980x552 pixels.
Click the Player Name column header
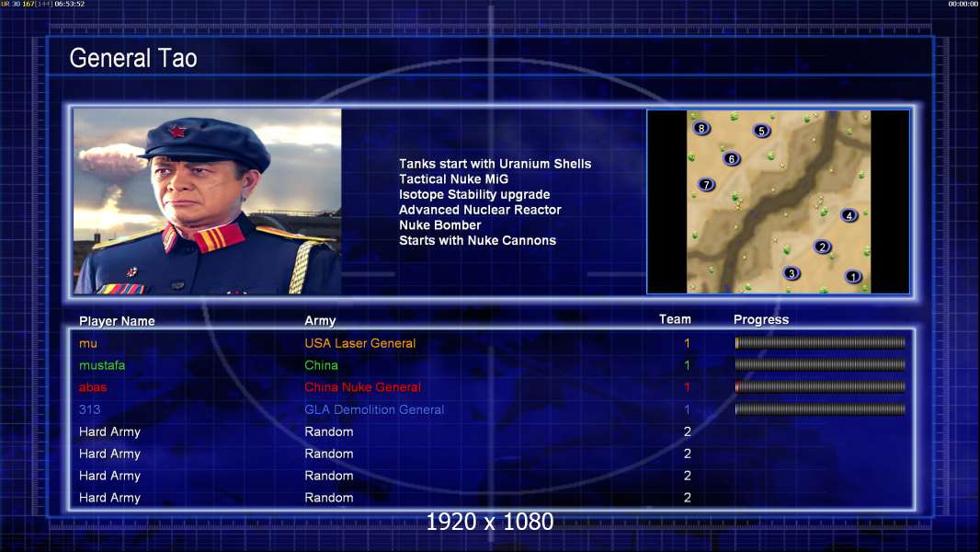(117, 321)
